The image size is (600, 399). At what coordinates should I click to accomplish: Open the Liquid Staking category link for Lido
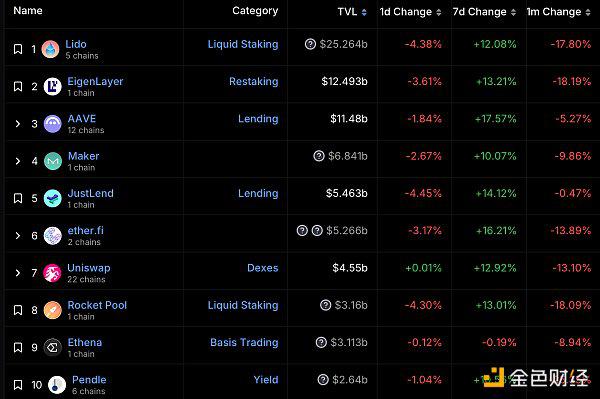point(243,44)
